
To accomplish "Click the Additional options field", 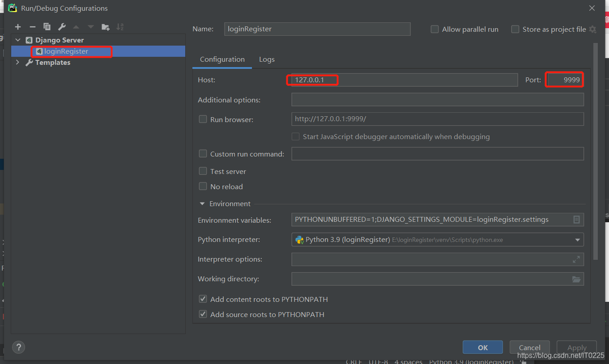I will [438, 99].
